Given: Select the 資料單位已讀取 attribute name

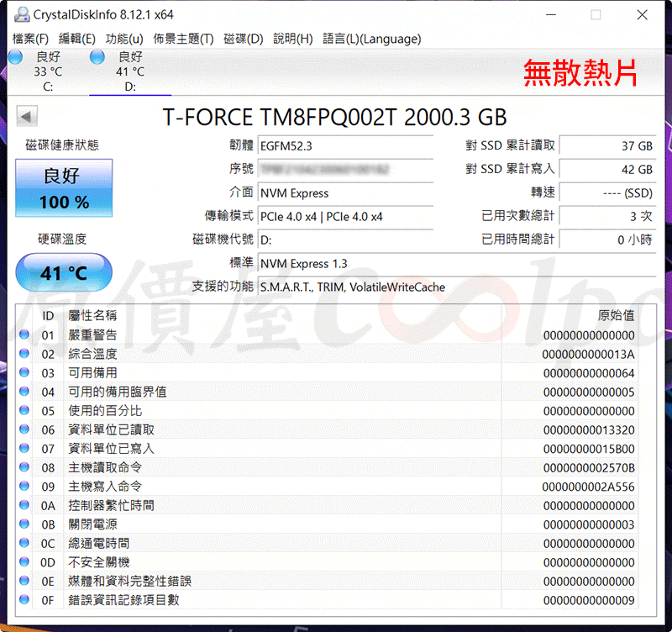Looking at the screenshot, I should click(111, 429).
